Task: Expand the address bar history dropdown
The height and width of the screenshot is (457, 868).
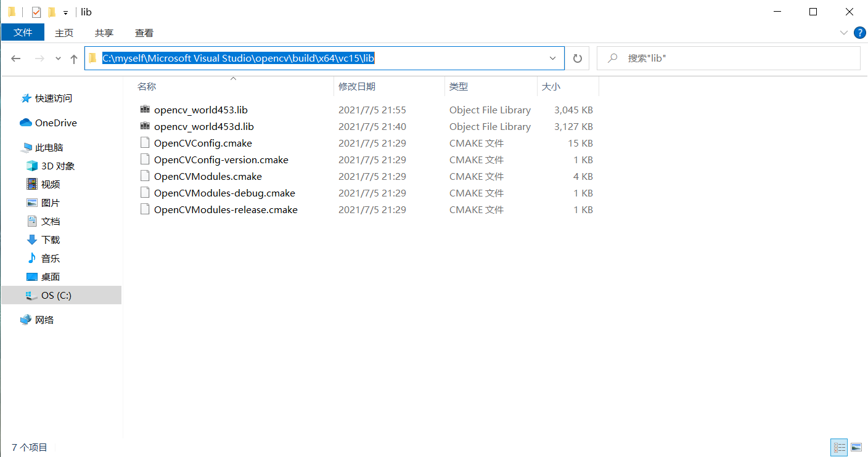Action: point(553,59)
